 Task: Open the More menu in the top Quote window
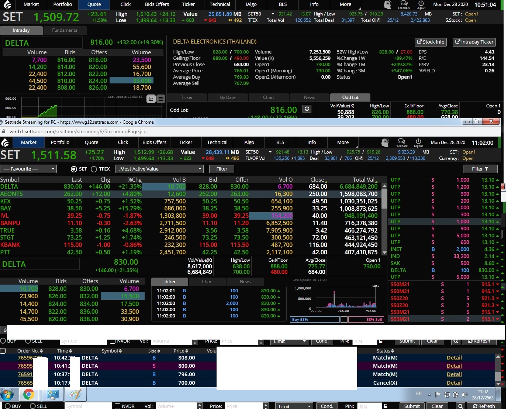[345, 4]
